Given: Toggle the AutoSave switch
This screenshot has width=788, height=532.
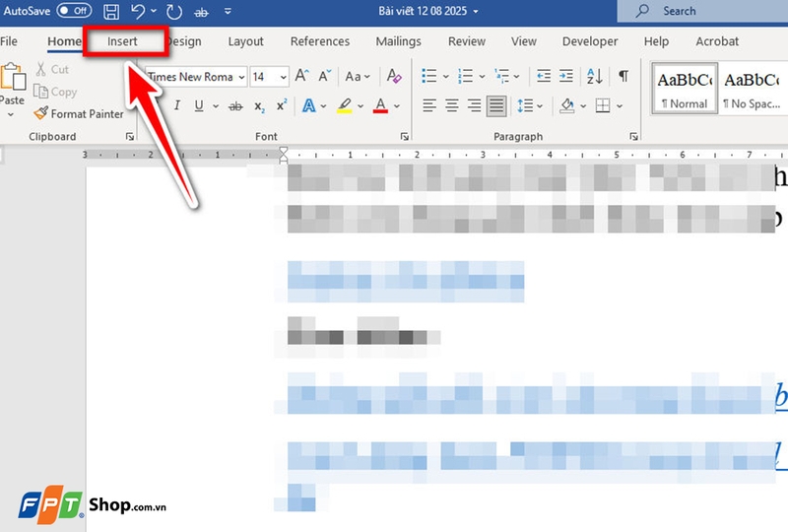Looking at the screenshot, I should (74, 11).
